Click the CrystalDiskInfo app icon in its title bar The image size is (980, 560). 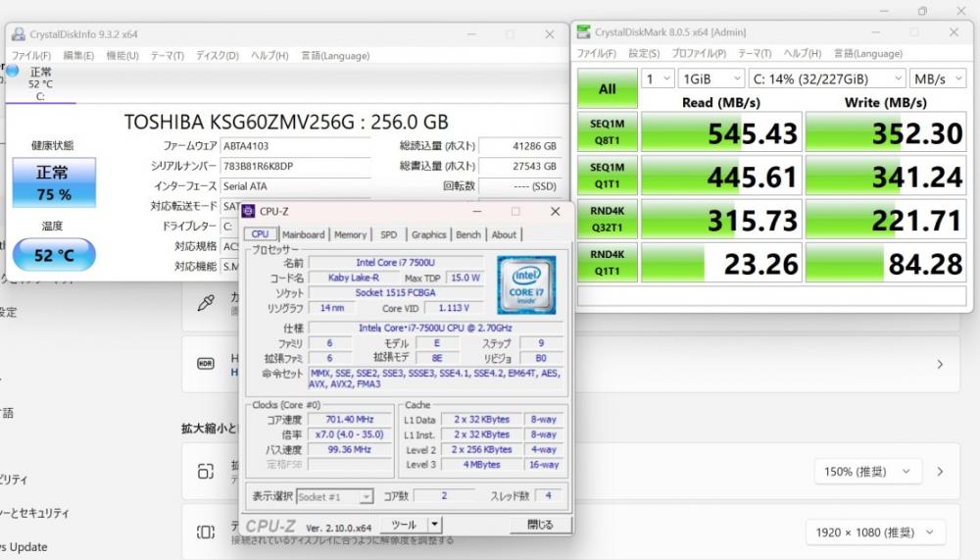tap(19, 34)
